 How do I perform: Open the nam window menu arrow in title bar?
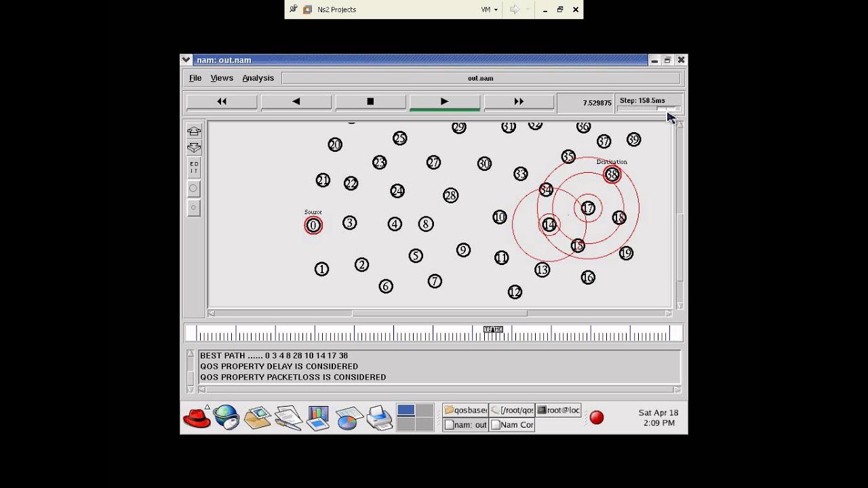[186, 60]
